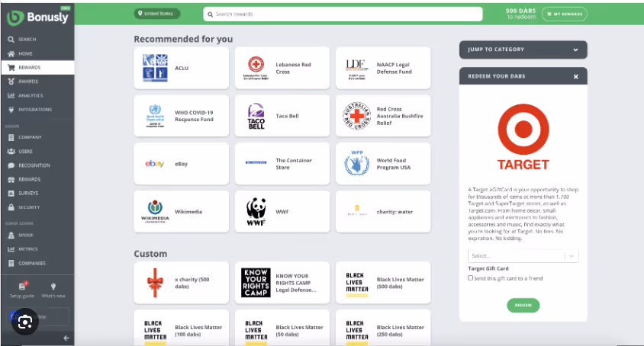Screen dimensions: 644x346
Task: Select Black Lives Matter (250 dabs)
Action: [383, 328]
